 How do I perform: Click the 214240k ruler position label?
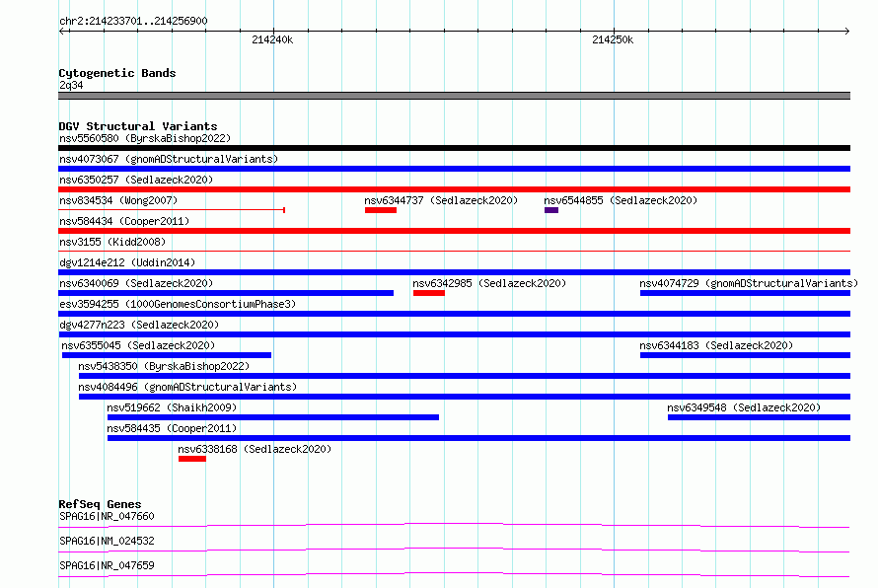point(272,39)
